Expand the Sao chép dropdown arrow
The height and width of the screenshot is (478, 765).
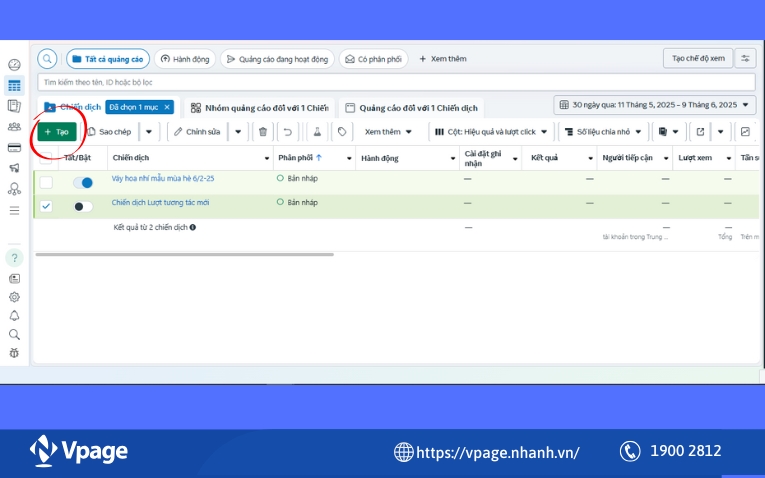coord(149,132)
